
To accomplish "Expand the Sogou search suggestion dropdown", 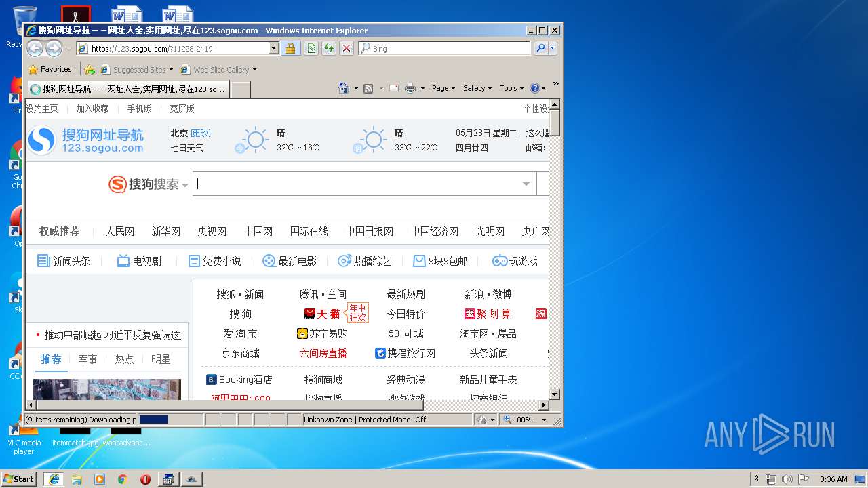I will pyautogui.click(x=526, y=184).
